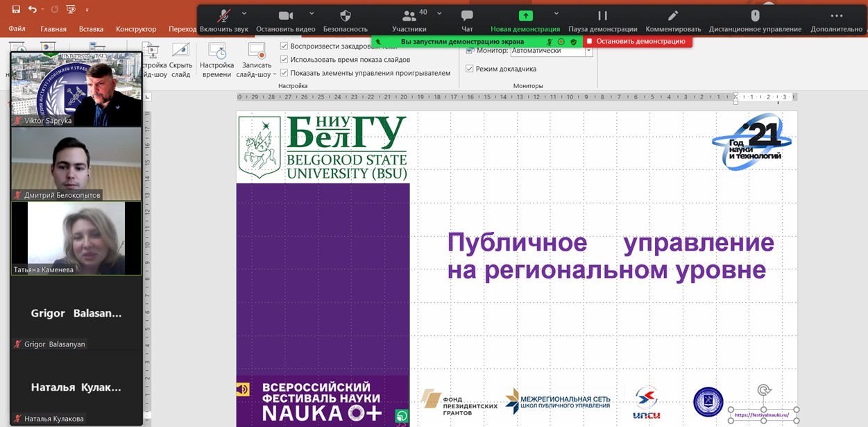The image size is (868, 427).
Task: Uncheck the Режим докладчика checkbox
Action: coord(470,69)
